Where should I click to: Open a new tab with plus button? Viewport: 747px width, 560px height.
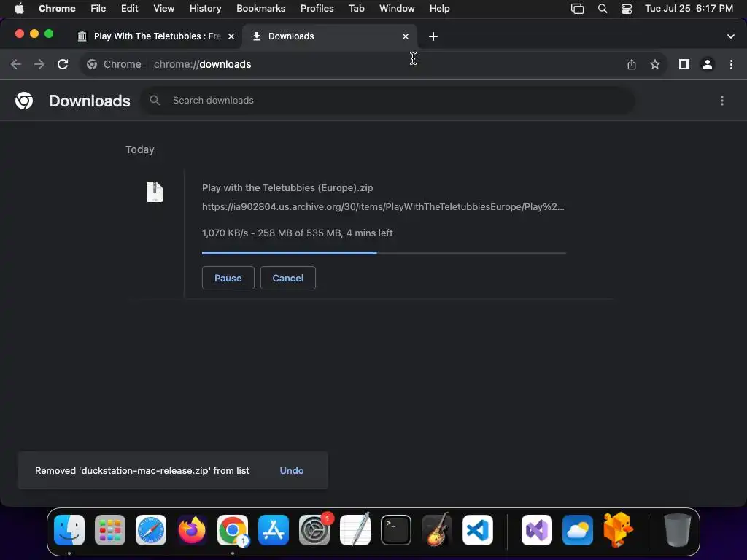click(x=433, y=36)
